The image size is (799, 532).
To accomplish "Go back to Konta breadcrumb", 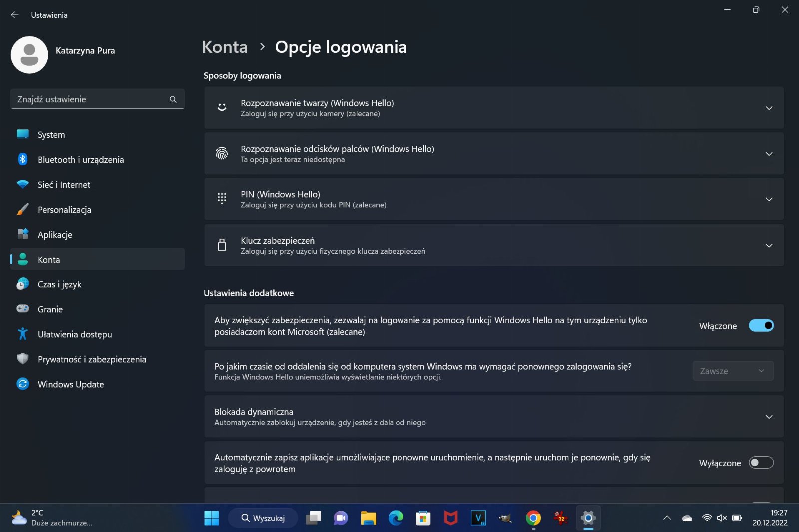I will 225,47.
